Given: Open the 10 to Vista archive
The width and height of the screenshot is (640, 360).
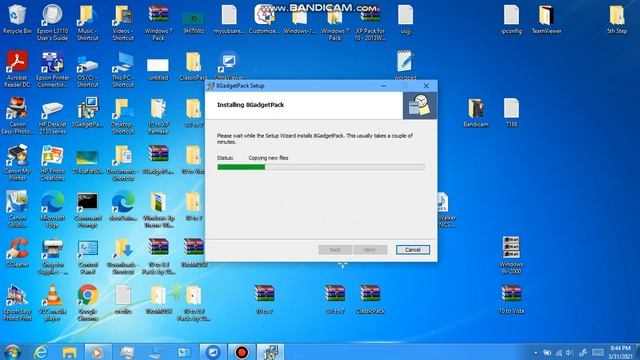Looking at the screenshot, I should tap(511, 299).
